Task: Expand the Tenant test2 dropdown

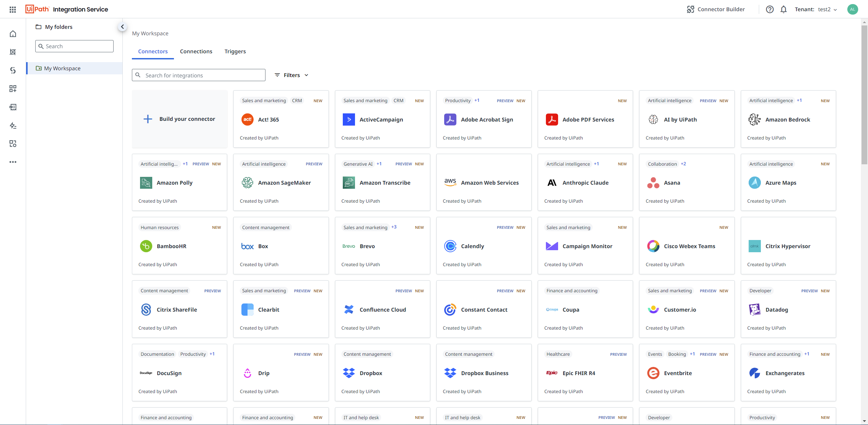Action: (816, 9)
